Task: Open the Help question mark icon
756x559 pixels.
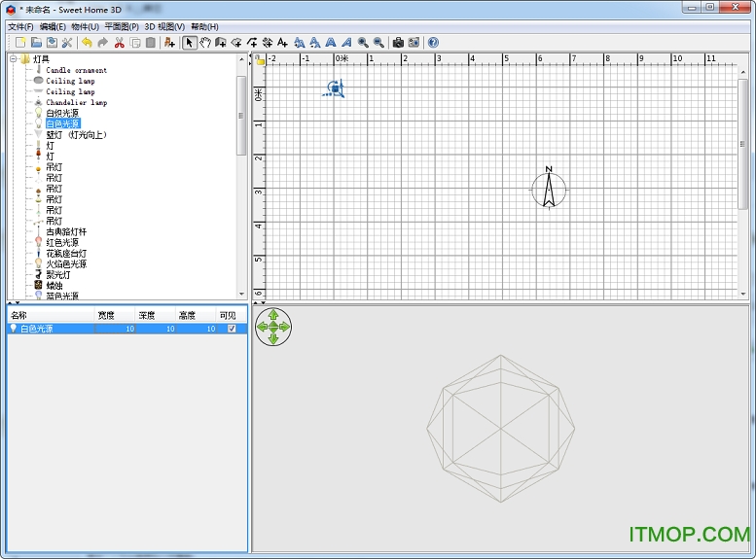Action: (433, 43)
